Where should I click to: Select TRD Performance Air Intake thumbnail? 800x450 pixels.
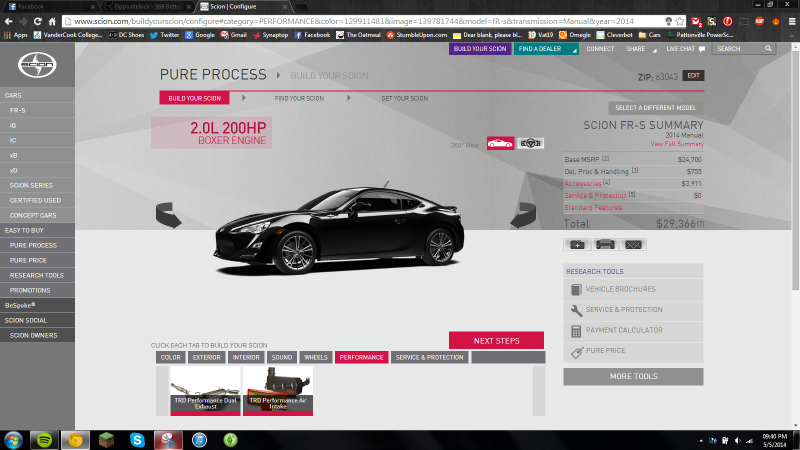tap(278, 391)
